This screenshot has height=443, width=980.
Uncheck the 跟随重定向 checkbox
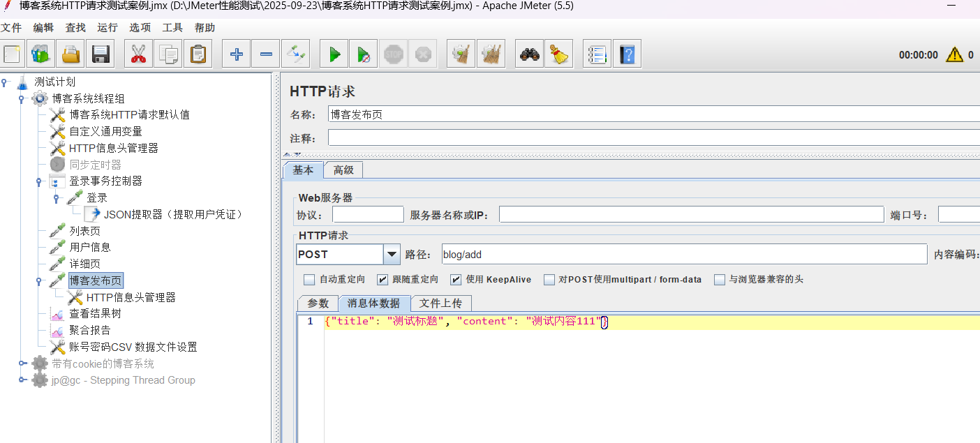[x=383, y=280]
